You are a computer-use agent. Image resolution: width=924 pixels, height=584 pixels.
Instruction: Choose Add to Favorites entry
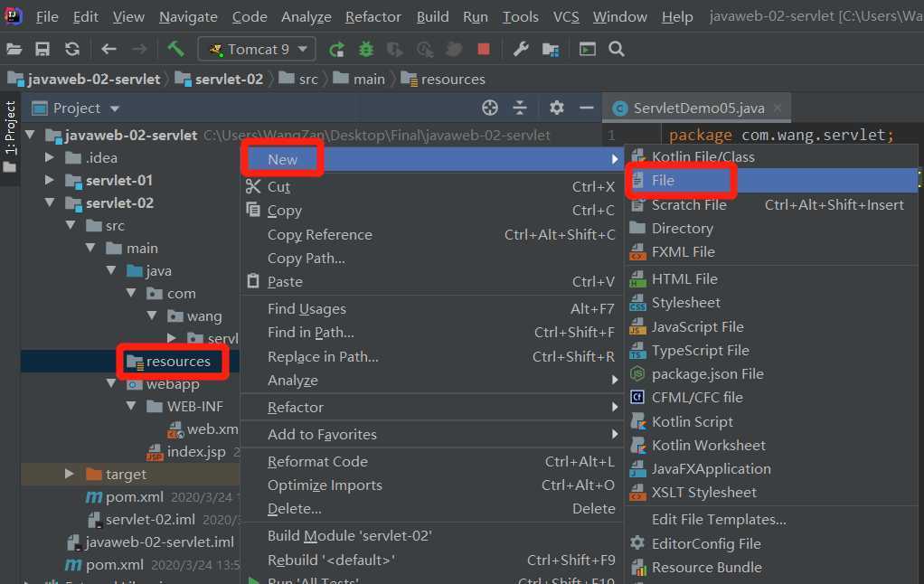pyautogui.click(x=432, y=434)
